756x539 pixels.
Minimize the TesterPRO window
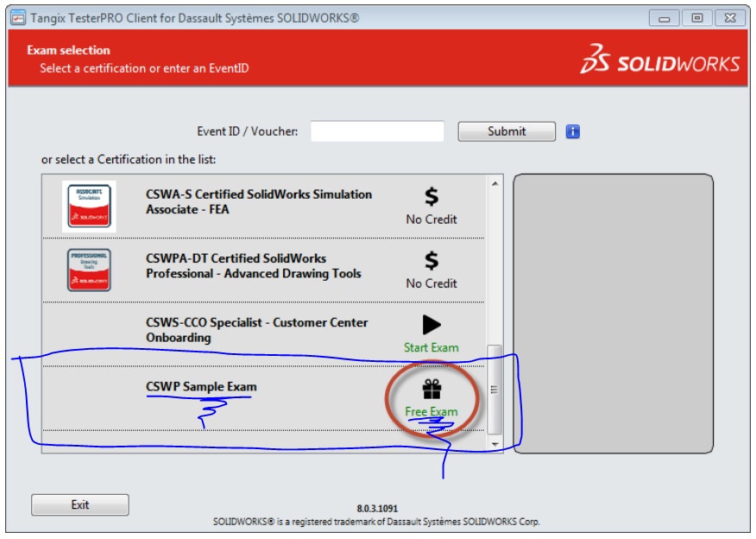pos(665,18)
